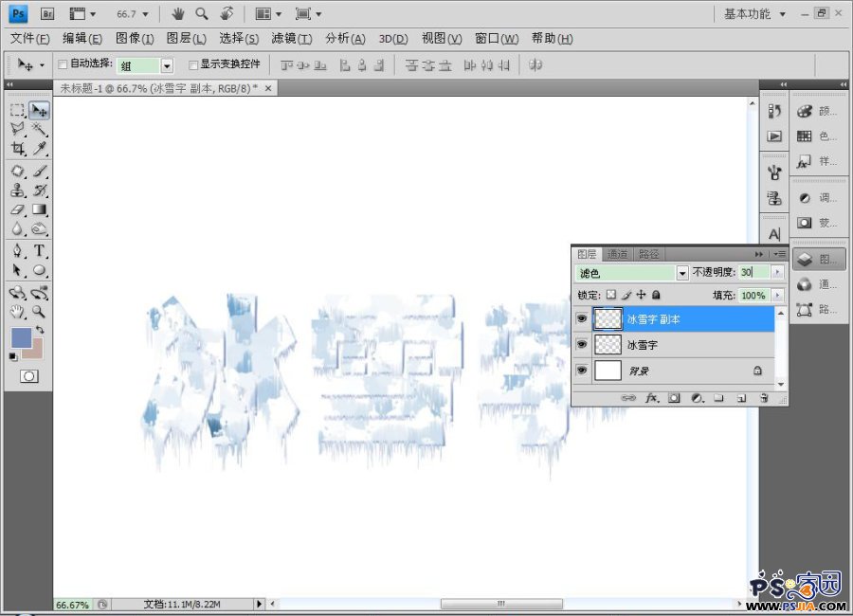853x616 pixels.
Task: Select the Horizontal Type tool
Action: point(40,250)
